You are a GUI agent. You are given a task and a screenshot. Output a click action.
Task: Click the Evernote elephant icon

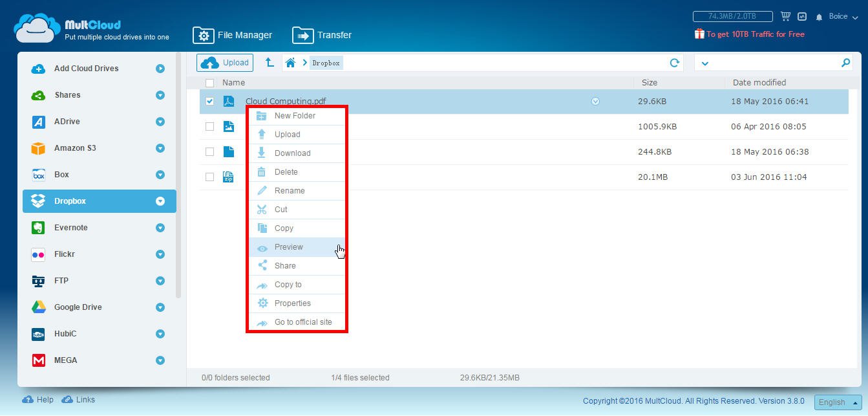click(38, 228)
